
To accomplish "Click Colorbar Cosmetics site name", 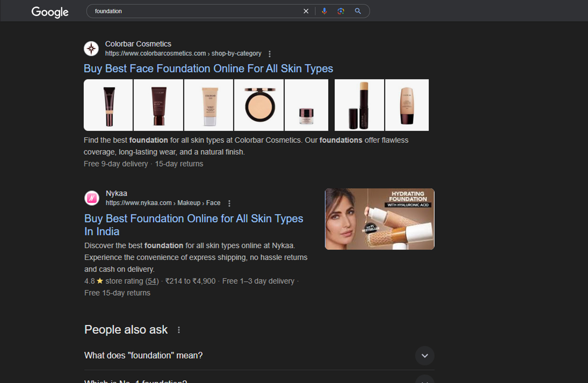I will 138,44.
